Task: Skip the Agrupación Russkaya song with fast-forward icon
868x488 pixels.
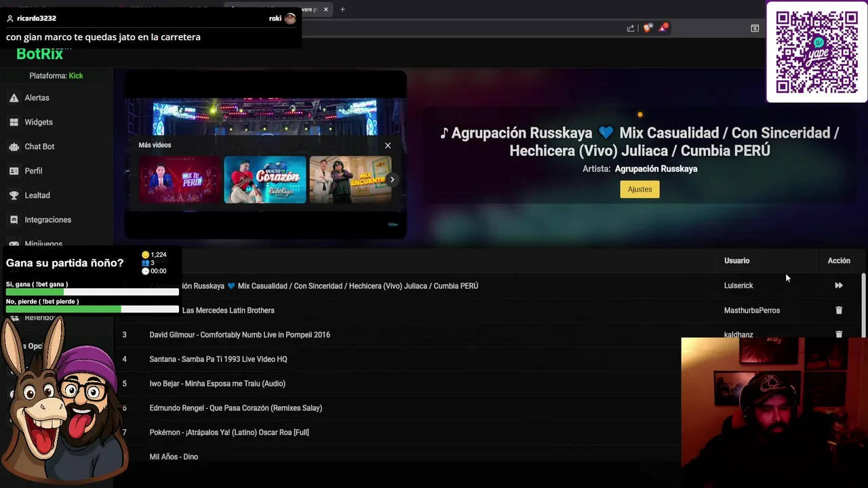Action: coord(839,286)
